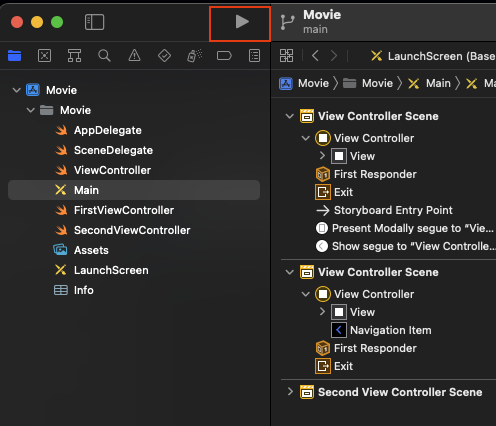This screenshot has height=426, width=496.
Task: Collapse the first View Controller item
Action: [x=306, y=138]
